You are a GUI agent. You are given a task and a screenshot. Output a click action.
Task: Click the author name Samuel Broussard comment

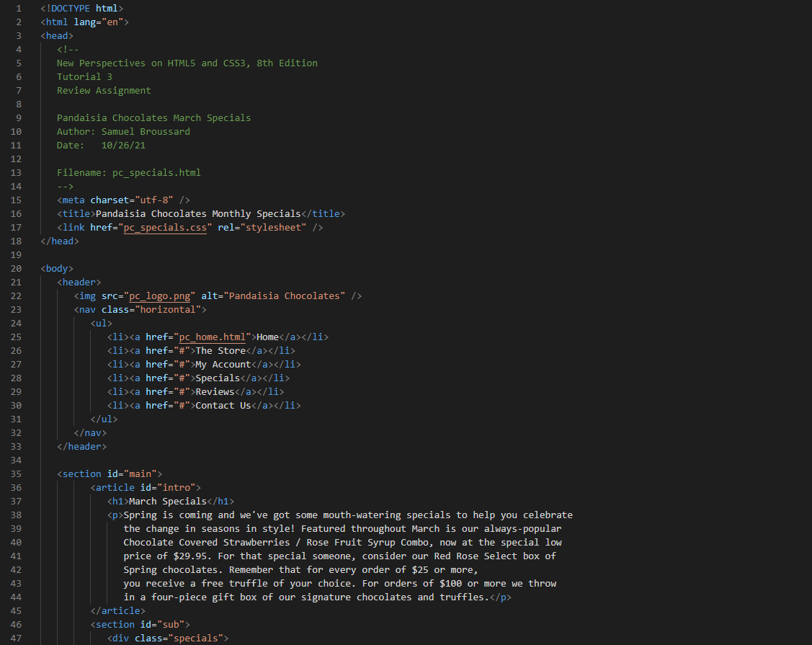pyautogui.click(x=144, y=131)
